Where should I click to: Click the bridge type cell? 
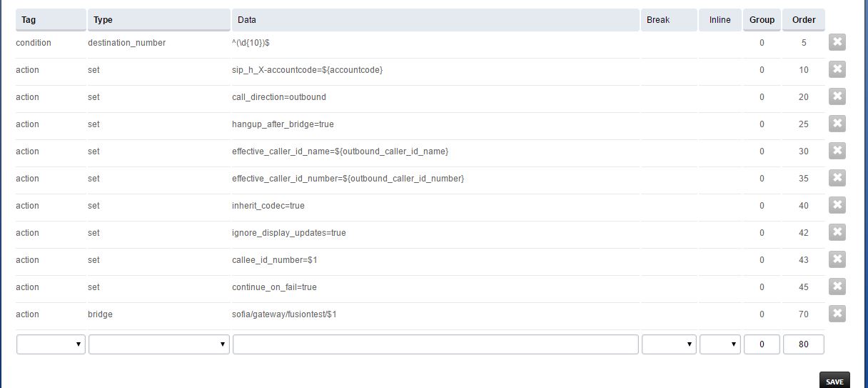(x=101, y=314)
